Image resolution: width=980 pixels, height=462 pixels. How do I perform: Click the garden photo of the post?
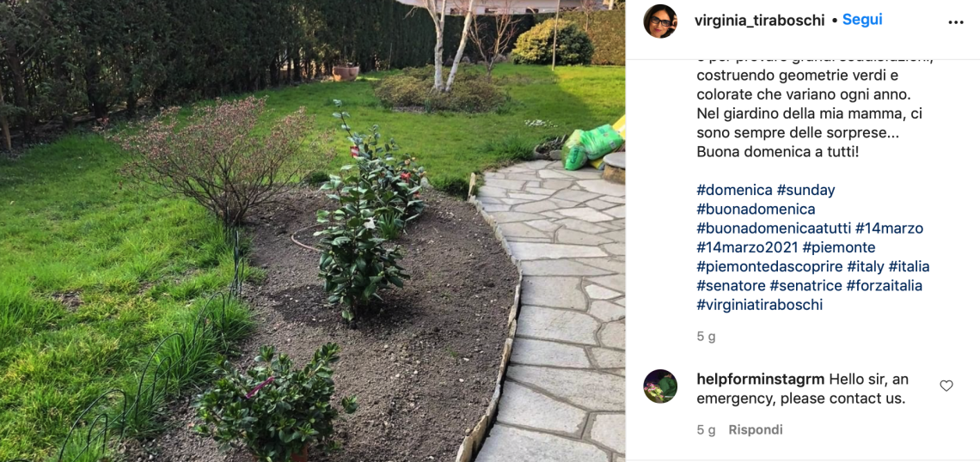pyautogui.click(x=313, y=231)
